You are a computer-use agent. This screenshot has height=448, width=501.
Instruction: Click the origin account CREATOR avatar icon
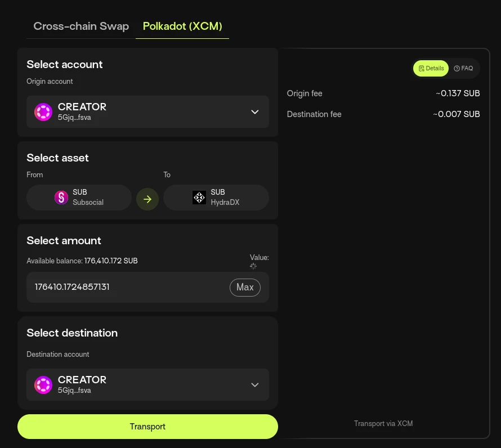point(43,112)
